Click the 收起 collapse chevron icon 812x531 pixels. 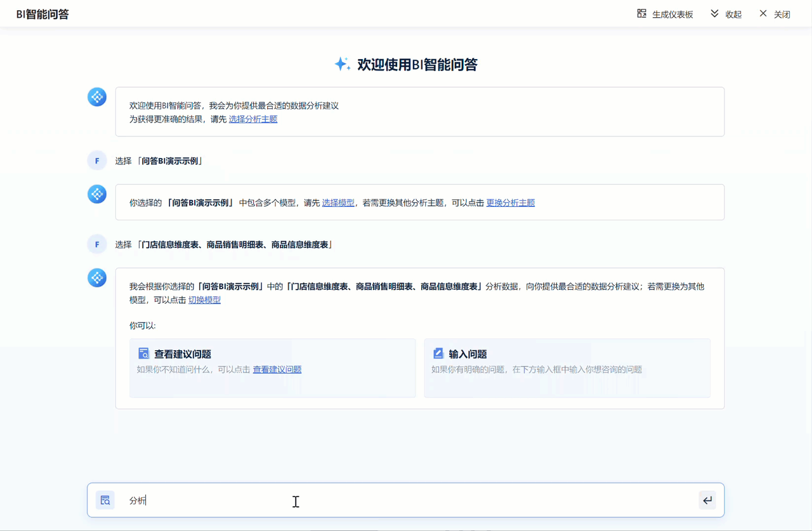[x=714, y=13]
